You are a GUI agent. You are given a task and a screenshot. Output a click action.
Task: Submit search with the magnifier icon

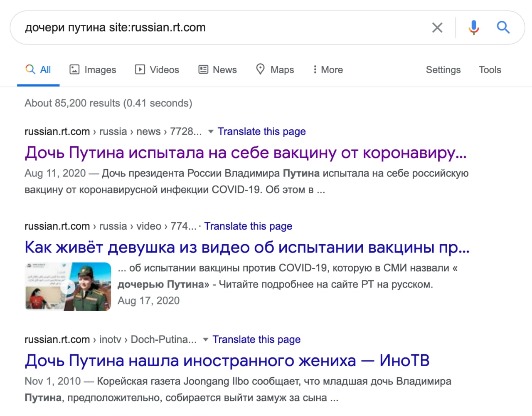(503, 28)
